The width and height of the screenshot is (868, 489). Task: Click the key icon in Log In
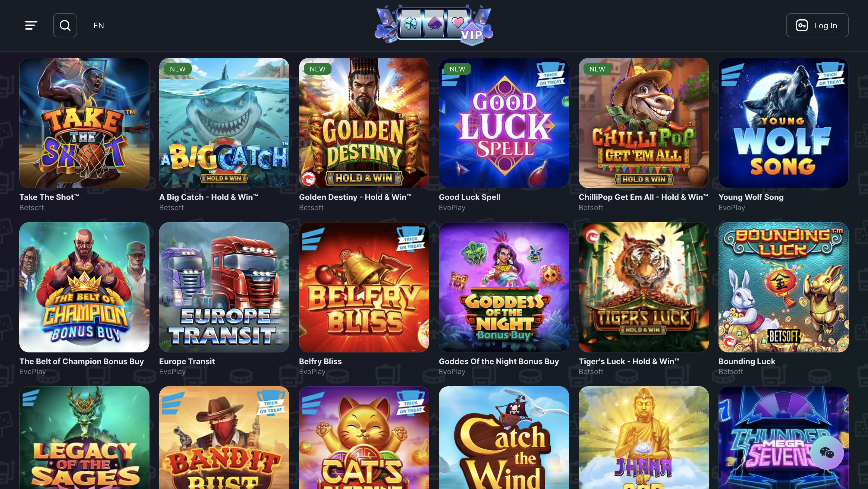pyautogui.click(x=802, y=25)
